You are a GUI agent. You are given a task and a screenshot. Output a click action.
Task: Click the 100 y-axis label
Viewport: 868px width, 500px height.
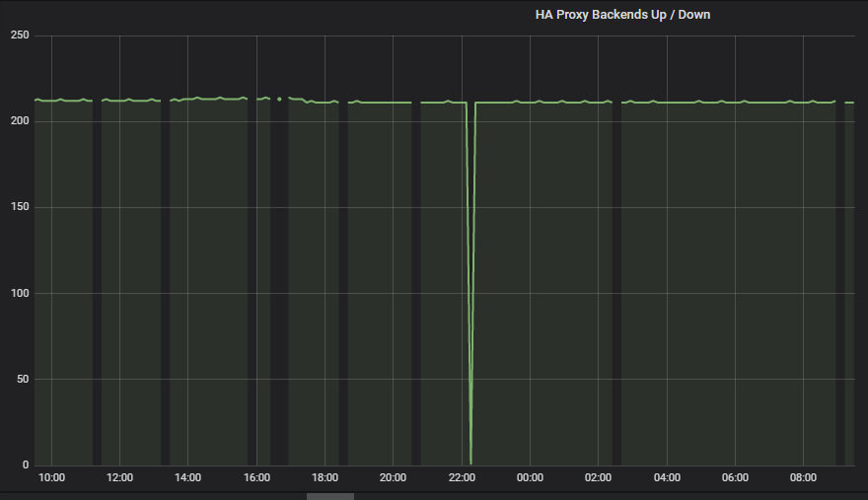pos(20,293)
